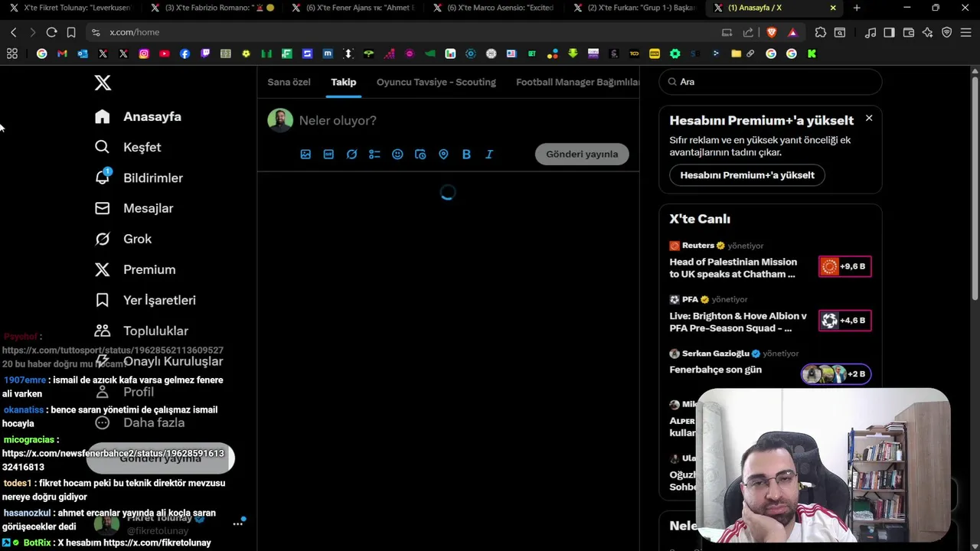980x551 pixels.
Task: Click Hesabını Premium+'a yükselt button
Action: (x=747, y=175)
